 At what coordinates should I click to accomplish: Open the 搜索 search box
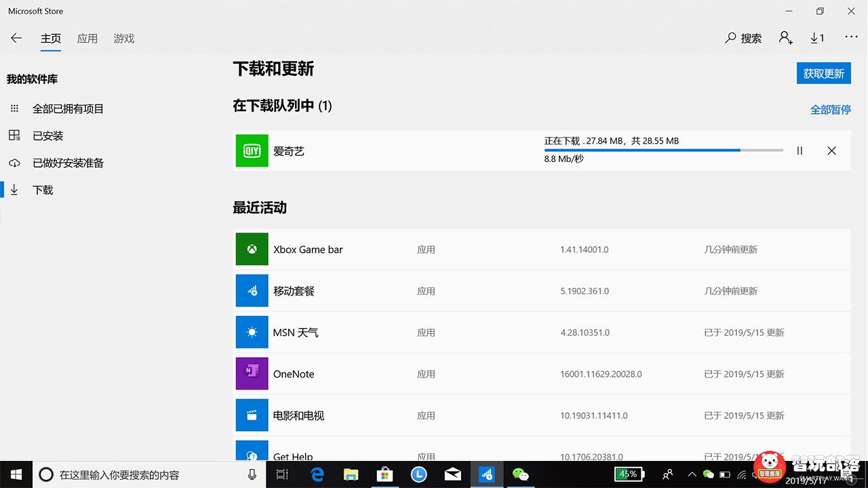(x=743, y=39)
